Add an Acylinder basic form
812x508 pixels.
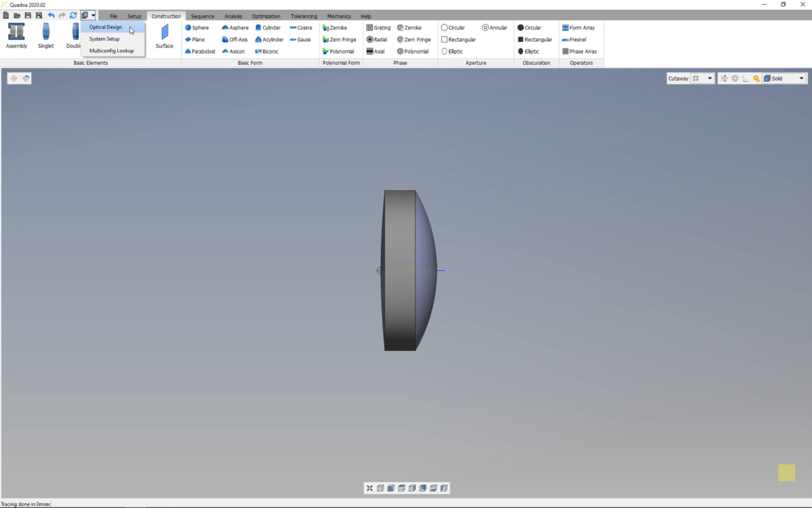coord(269,40)
